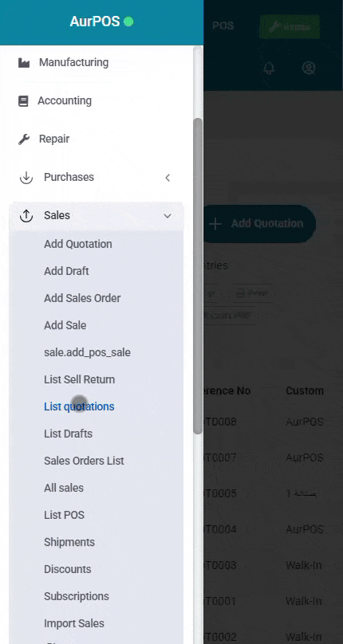Click the Sales upload-arrow icon
The image size is (343, 644).
tap(26, 216)
